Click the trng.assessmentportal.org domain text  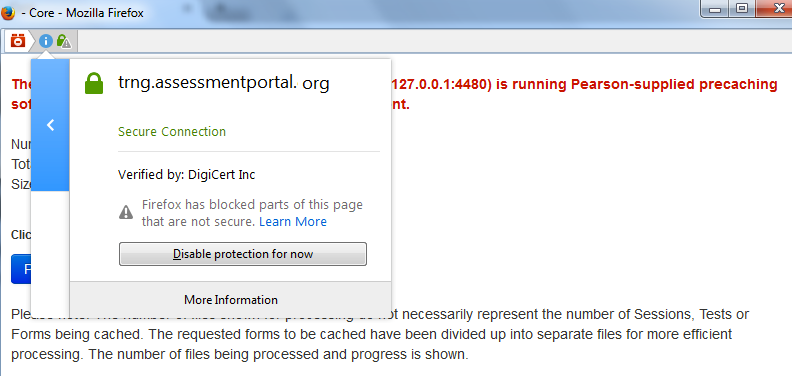(x=224, y=83)
